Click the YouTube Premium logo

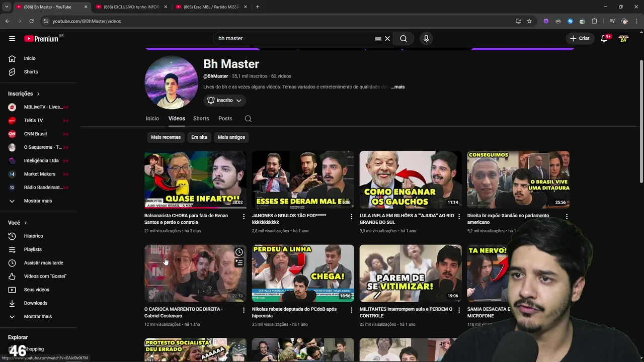tap(41, 39)
